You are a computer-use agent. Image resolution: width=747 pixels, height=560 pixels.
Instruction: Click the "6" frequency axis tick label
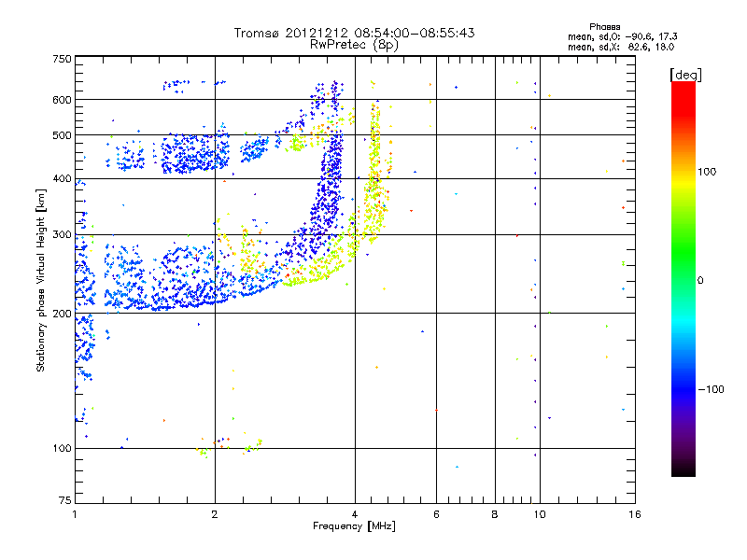(x=436, y=514)
